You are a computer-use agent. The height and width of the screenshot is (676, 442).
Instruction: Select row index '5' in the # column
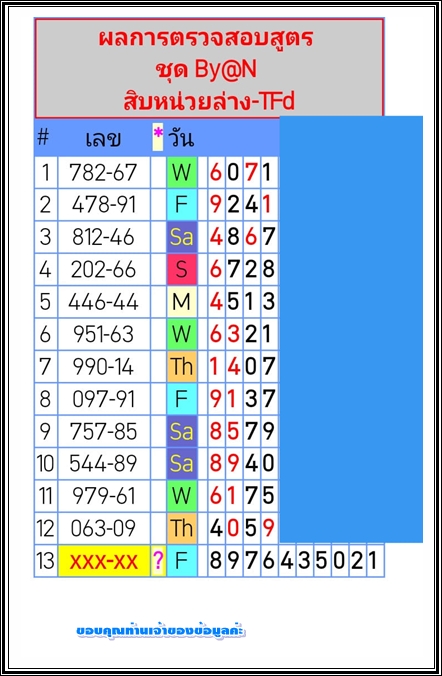[46, 302]
